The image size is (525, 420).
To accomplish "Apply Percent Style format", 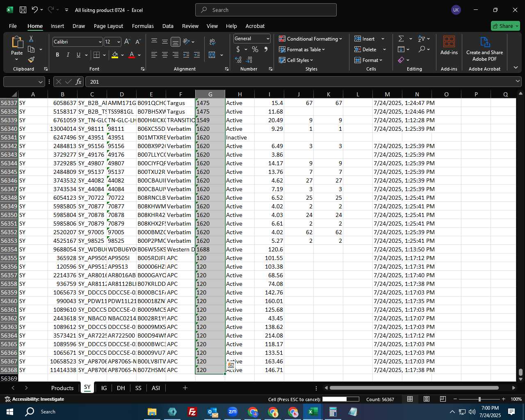I will [255, 49].
